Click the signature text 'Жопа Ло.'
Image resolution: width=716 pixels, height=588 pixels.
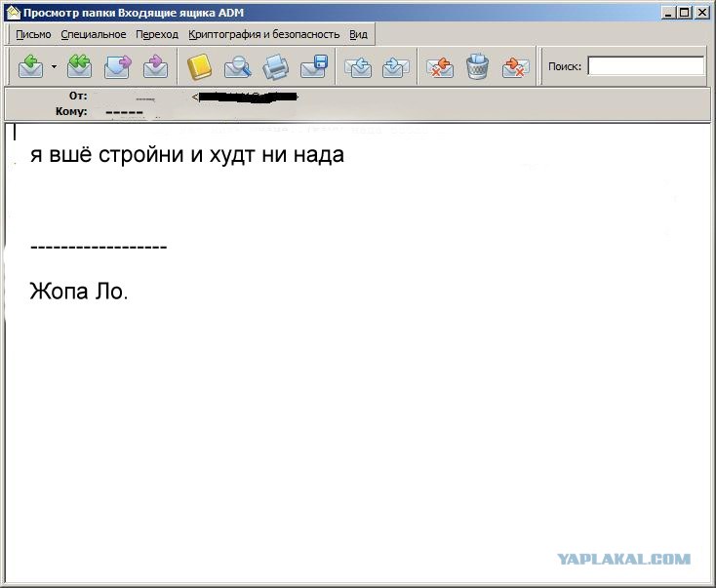79,291
